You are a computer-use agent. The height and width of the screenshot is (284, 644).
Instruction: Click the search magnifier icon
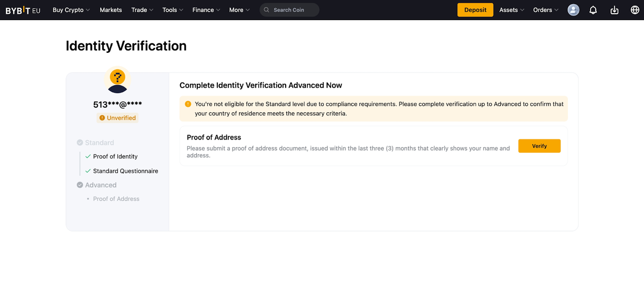[x=267, y=10]
